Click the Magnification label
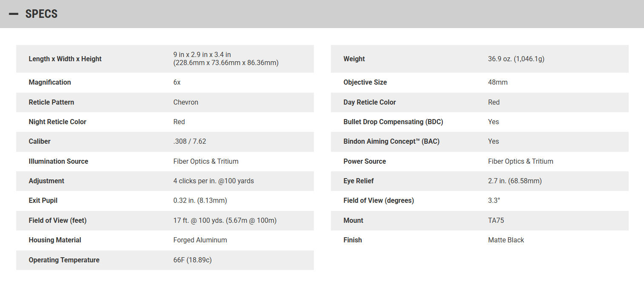 click(50, 82)
